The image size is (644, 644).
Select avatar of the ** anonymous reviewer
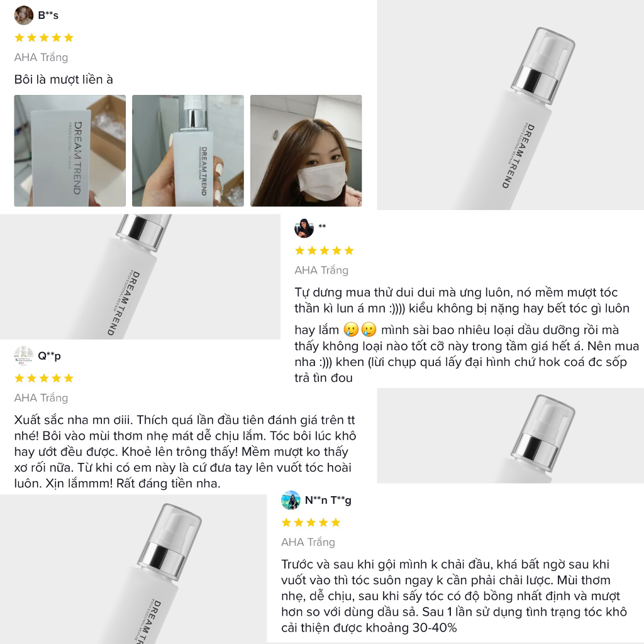304,227
